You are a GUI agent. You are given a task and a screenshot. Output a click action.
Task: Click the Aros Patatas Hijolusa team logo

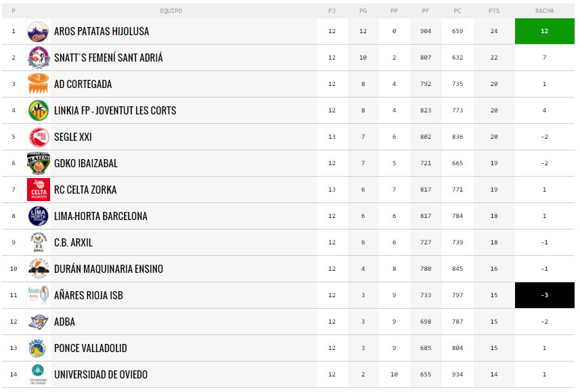[38, 31]
